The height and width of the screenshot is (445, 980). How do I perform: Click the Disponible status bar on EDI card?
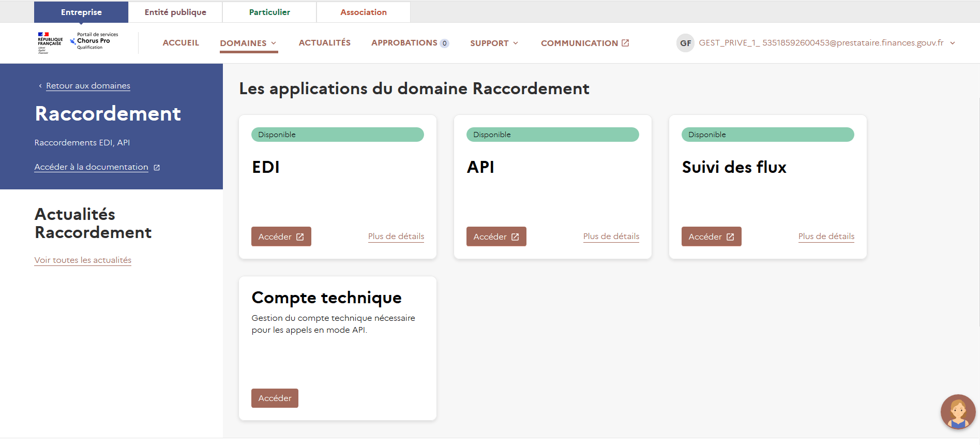337,135
